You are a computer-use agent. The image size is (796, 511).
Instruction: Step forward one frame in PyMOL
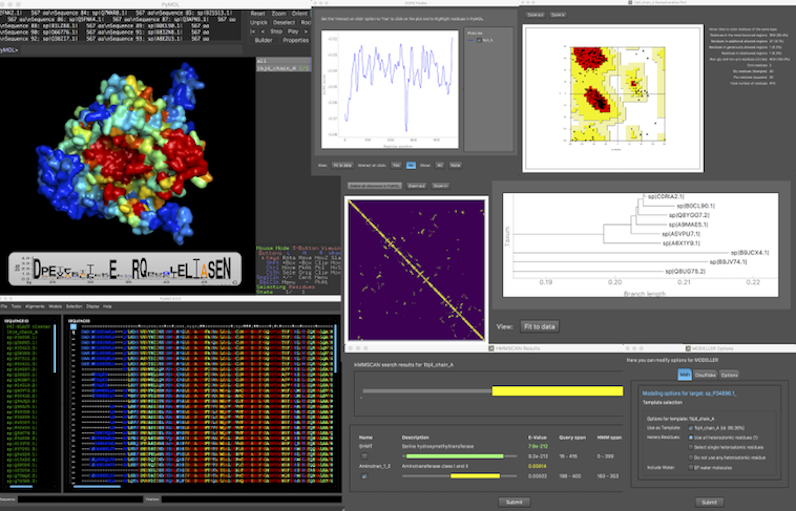(x=306, y=31)
